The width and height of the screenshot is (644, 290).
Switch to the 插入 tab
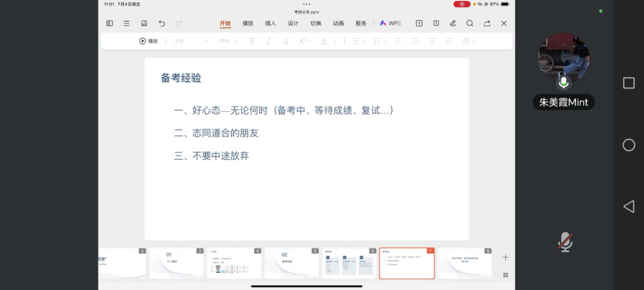pyautogui.click(x=270, y=24)
